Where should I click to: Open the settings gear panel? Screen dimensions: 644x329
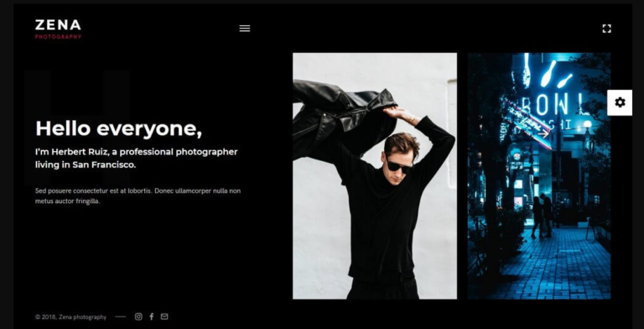(x=620, y=102)
